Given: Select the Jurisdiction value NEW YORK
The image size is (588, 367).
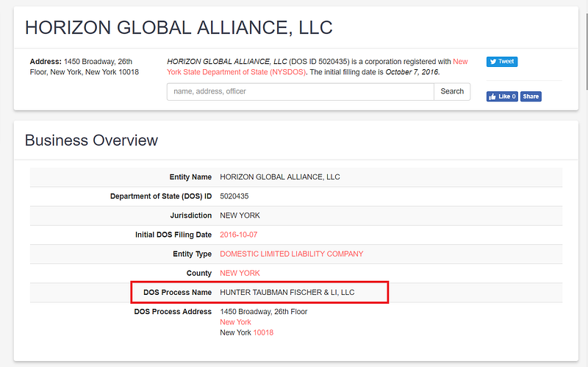Looking at the screenshot, I should [x=240, y=215].
